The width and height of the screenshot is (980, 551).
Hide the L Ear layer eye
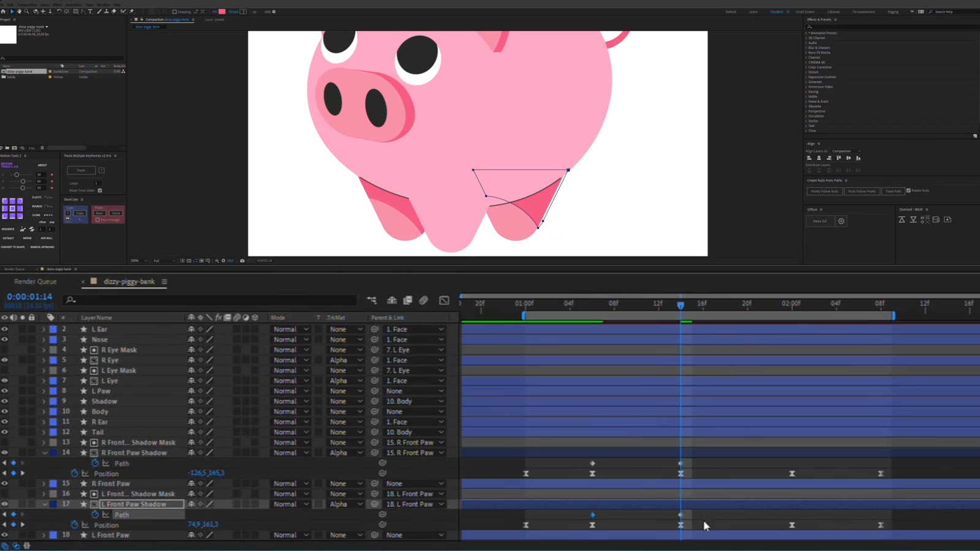[x=5, y=329]
